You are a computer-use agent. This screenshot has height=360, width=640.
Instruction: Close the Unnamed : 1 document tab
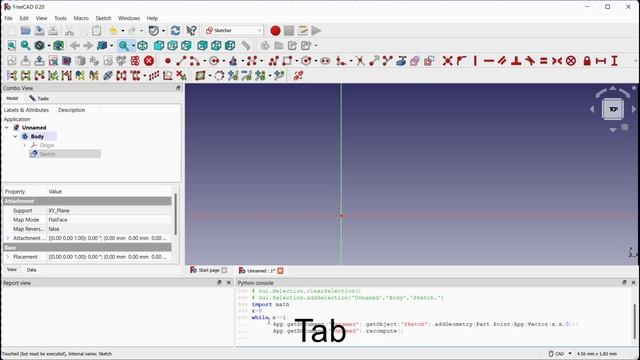(x=280, y=270)
